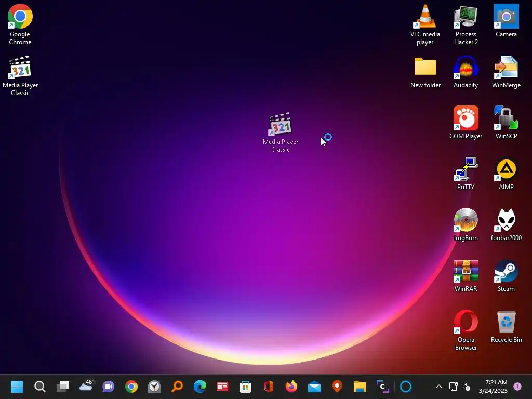Open Cortana from the taskbar

(406, 387)
